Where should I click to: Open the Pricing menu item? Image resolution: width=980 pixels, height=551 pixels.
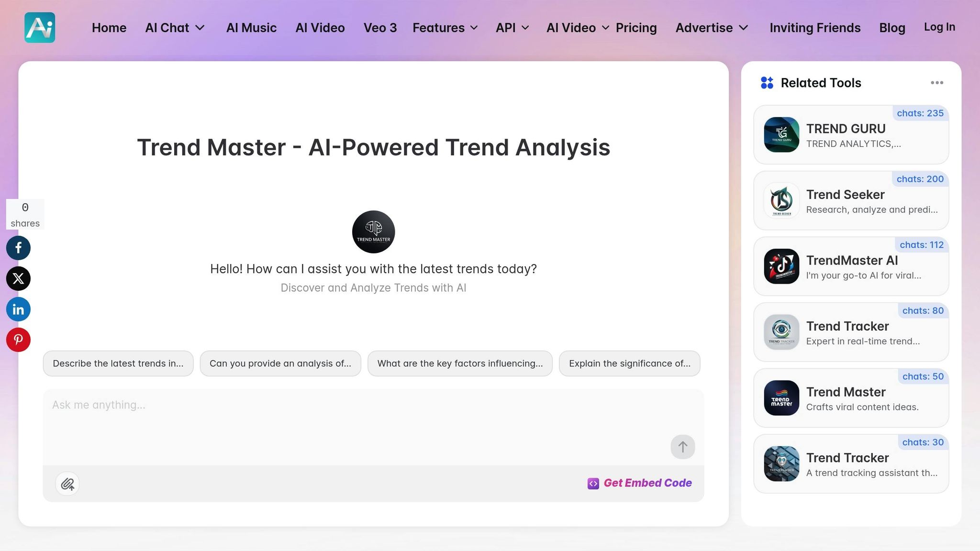pyautogui.click(x=636, y=28)
